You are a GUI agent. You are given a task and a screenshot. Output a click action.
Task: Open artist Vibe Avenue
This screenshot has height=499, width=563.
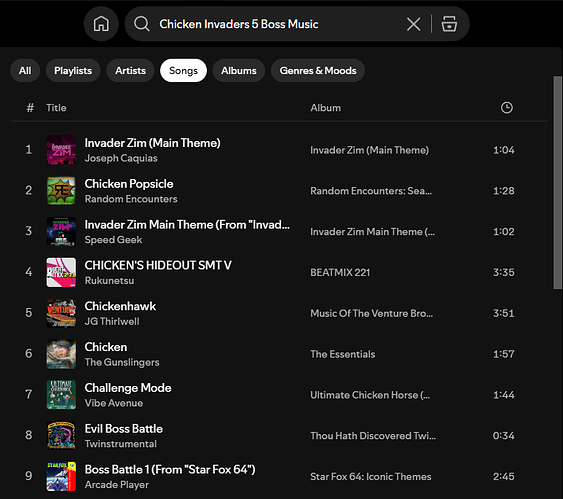pyautogui.click(x=114, y=403)
